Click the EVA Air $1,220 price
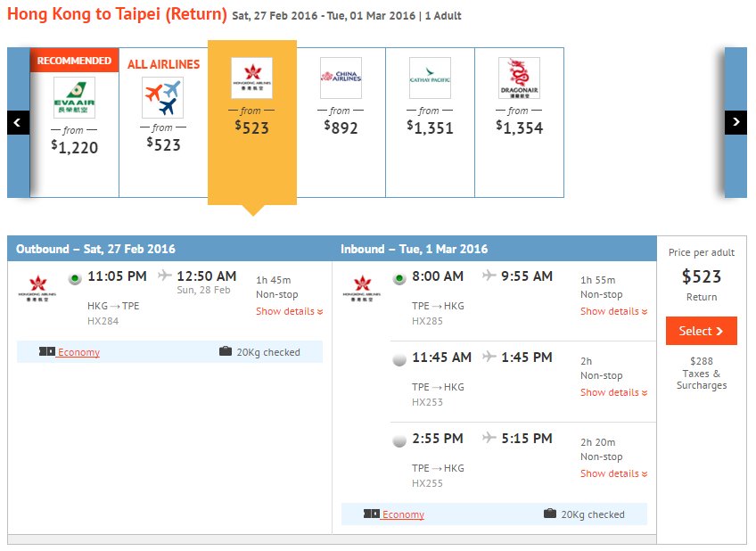Screen dimensions: 756x551 pos(74,146)
